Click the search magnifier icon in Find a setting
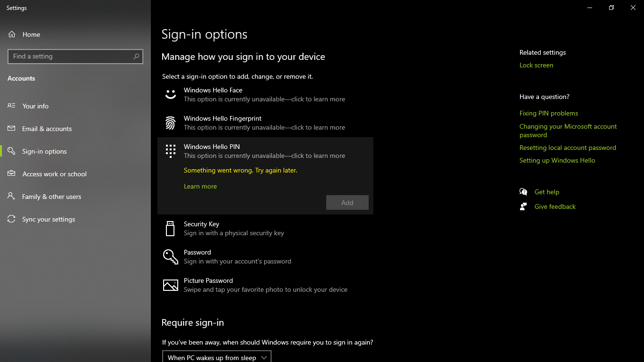 pos(136,56)
